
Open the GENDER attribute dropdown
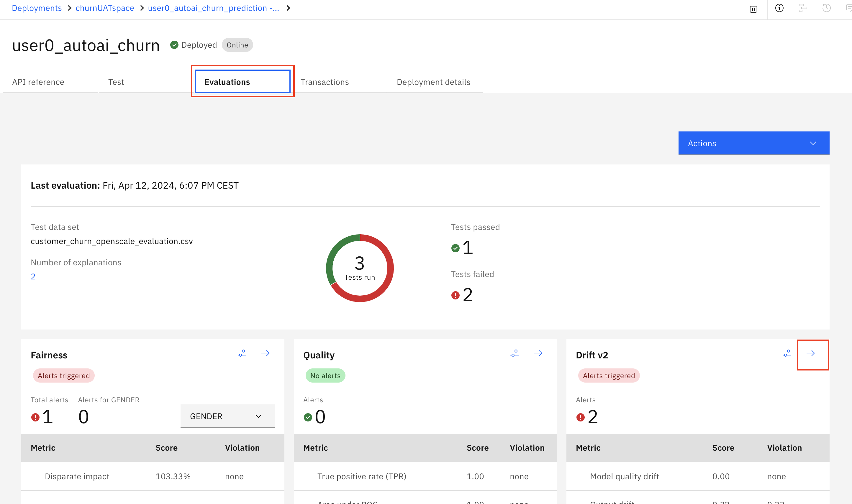pos(227,416)
